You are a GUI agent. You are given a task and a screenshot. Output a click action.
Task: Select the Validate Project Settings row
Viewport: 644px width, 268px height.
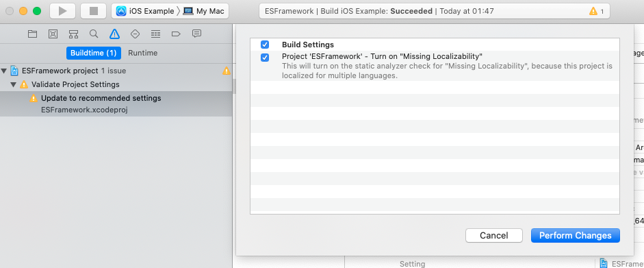(x=116, y=84)
